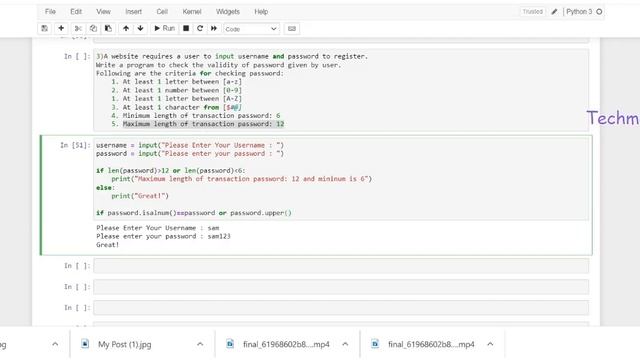Click first empty cell below the output

pos(341,266)
